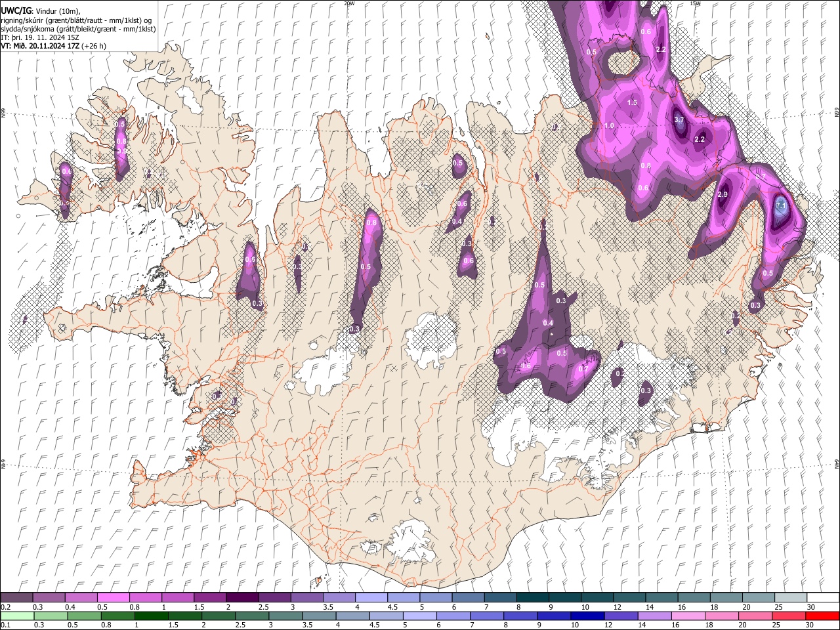840x630 pixels.
Task: Pick the snow legend swatch between 3 and 3.5
Action: [x=306, y=597]
